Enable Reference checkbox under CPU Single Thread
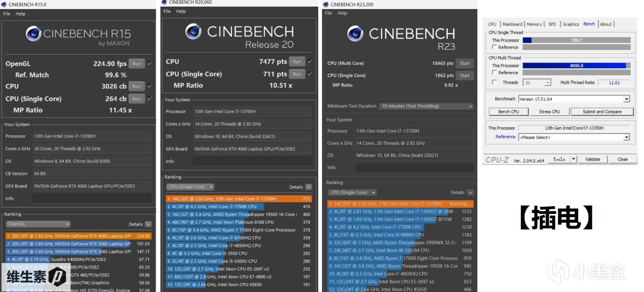 (x=494, y=47)
